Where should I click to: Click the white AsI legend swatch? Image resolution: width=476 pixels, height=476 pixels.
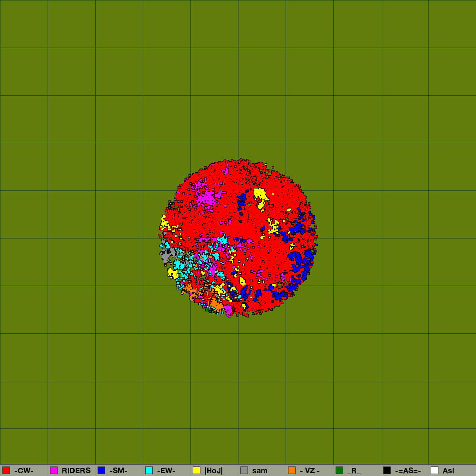(x=435, y=470)
